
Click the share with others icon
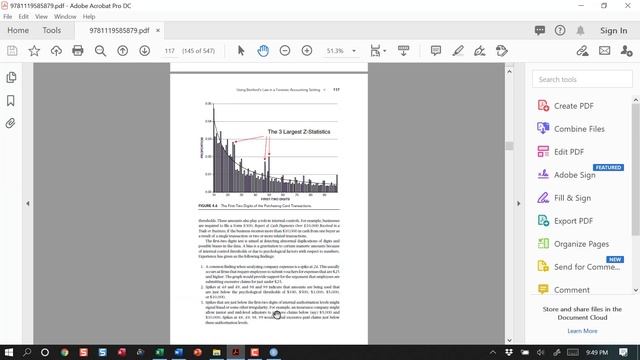[626, 51]
